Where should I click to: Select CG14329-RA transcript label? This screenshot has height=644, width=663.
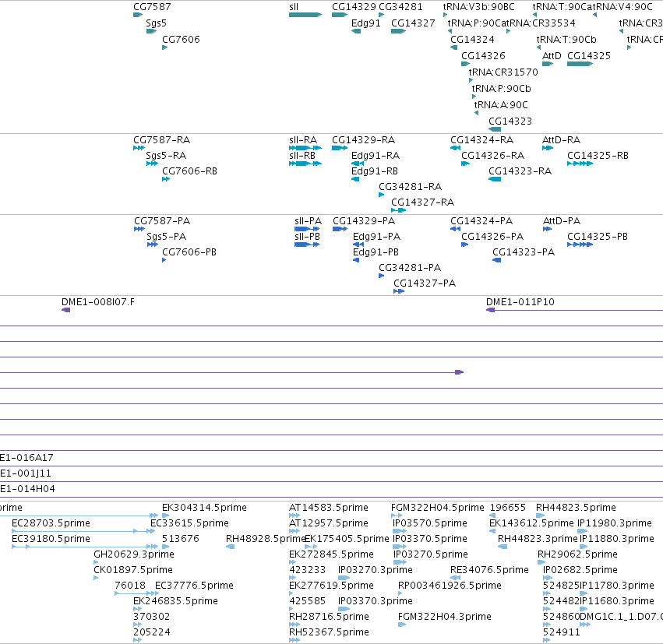pyautogui.click(x=363, y=140)
